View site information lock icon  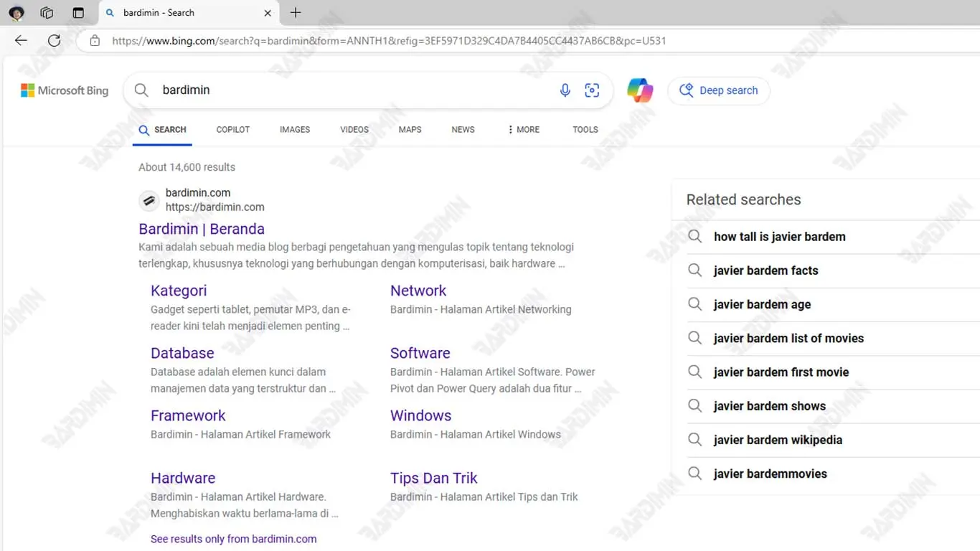pos(95,41)
